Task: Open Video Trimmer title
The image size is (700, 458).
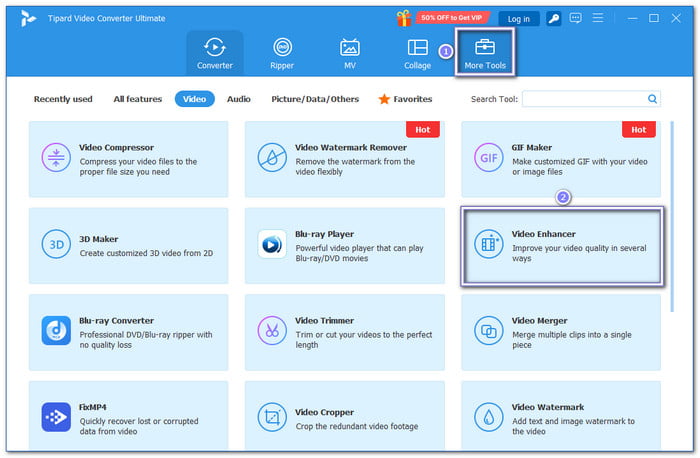Action: tap(325, 321)
